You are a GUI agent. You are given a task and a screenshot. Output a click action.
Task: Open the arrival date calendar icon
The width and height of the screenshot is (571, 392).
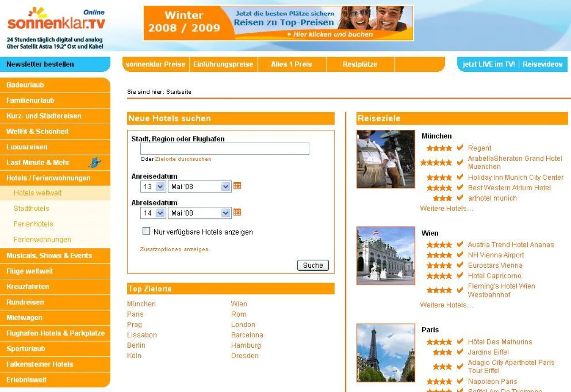pyautogui.click(x=237, y=186)
